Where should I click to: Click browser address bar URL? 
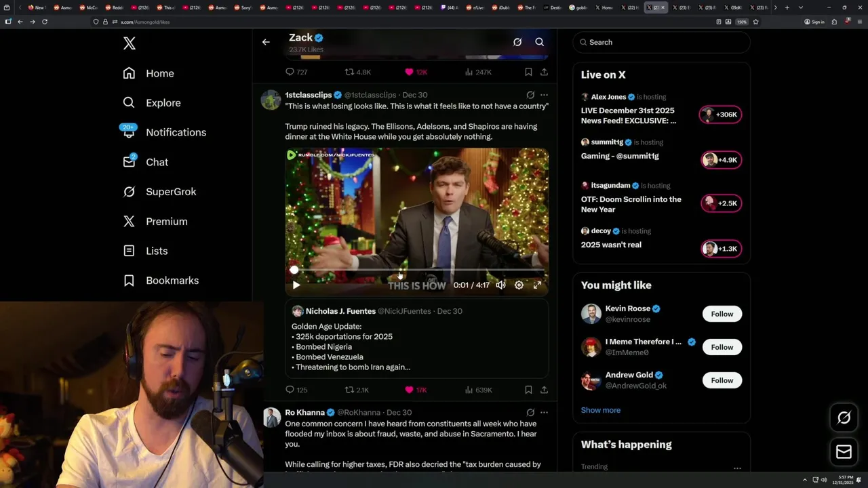145,22
